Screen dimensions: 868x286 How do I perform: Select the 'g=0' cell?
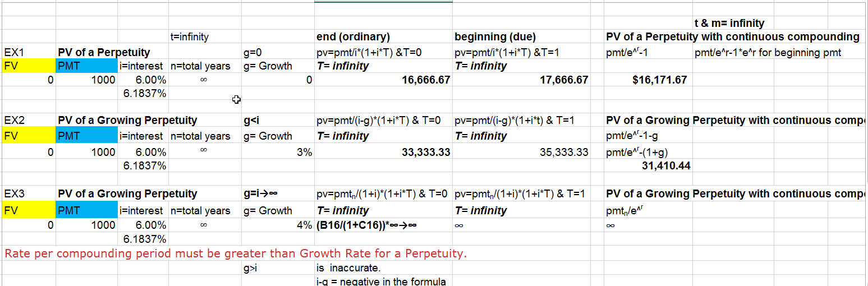[278, 52]
